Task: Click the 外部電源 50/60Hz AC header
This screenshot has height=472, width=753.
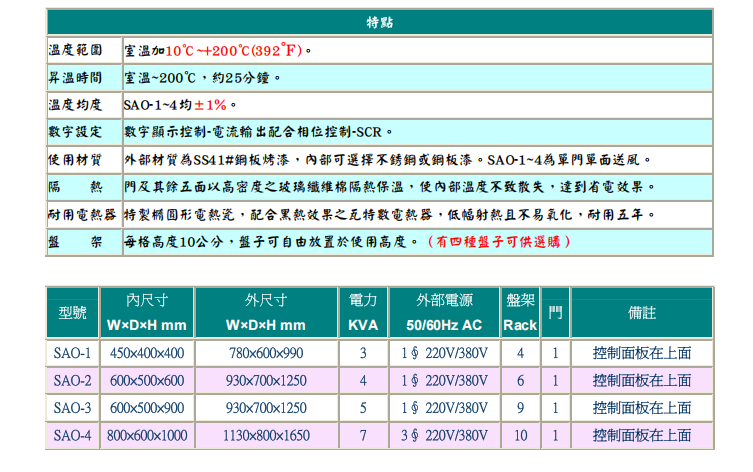Action: pyautogui.click(x=443, y=313)
